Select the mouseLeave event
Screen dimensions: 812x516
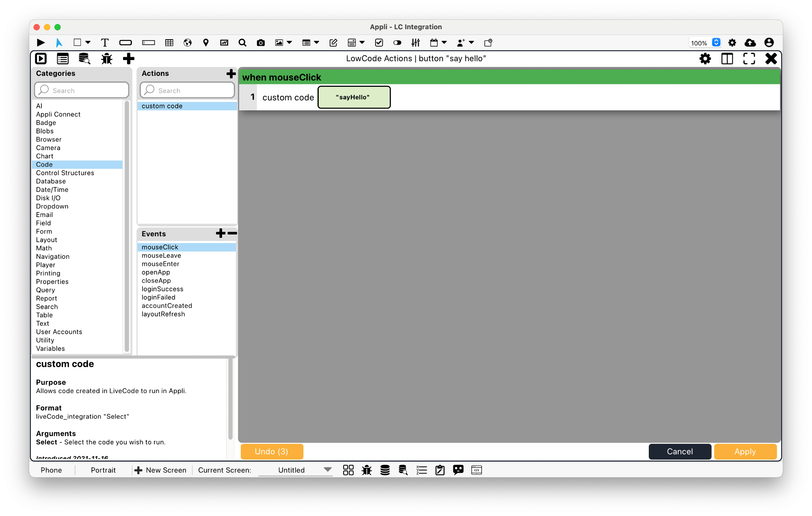161,256
